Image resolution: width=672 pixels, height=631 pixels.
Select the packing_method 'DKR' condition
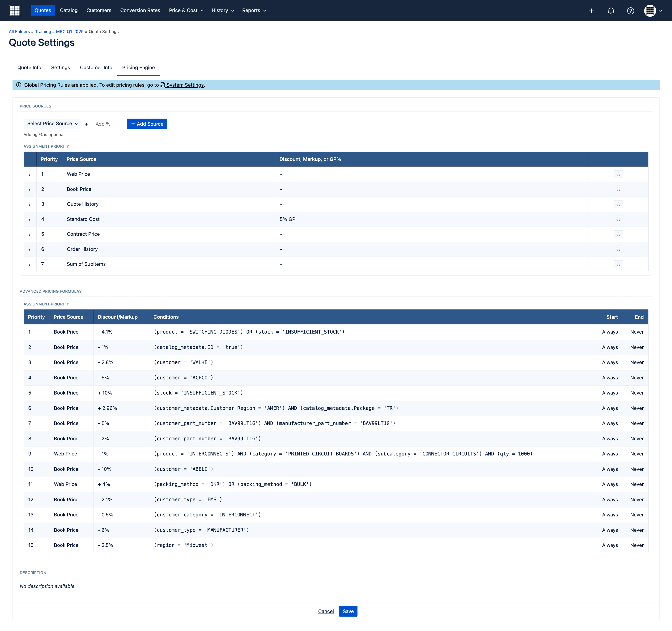[233, 484]
